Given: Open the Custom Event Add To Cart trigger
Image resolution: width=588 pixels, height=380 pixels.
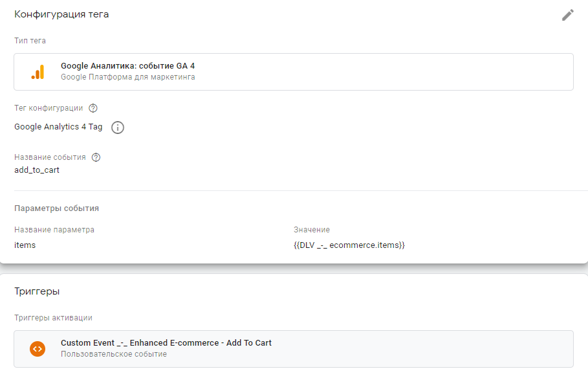Looking at the screenshot, I should coord(166,343).
